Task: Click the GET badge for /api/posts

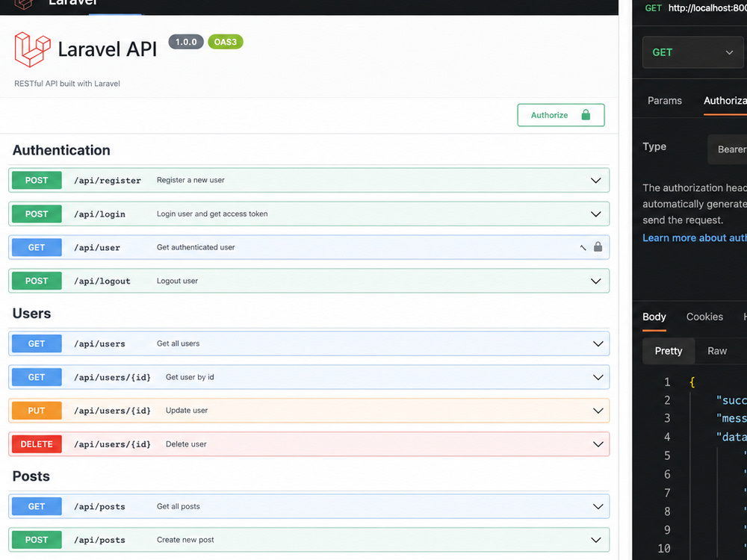Action: coord(37,507)
